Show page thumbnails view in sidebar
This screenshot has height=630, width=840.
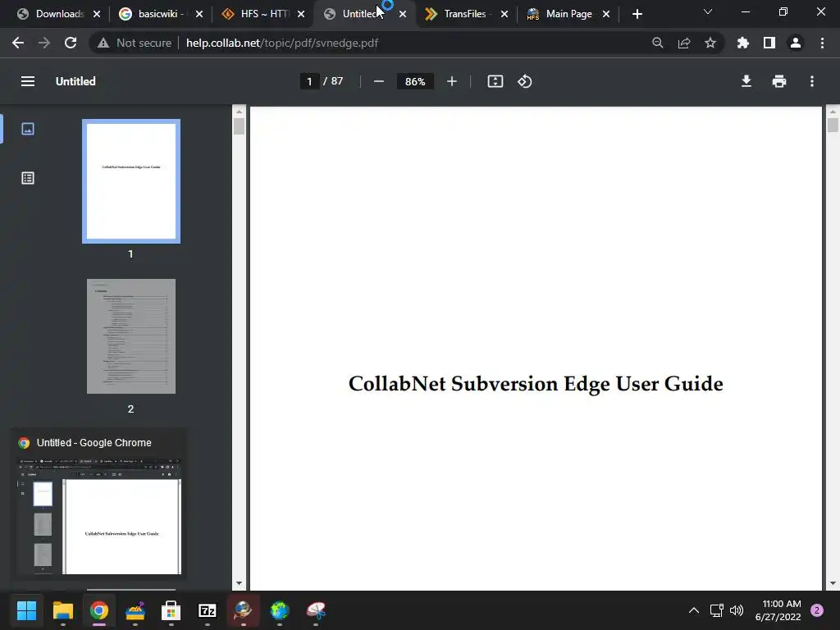[28, 129]
